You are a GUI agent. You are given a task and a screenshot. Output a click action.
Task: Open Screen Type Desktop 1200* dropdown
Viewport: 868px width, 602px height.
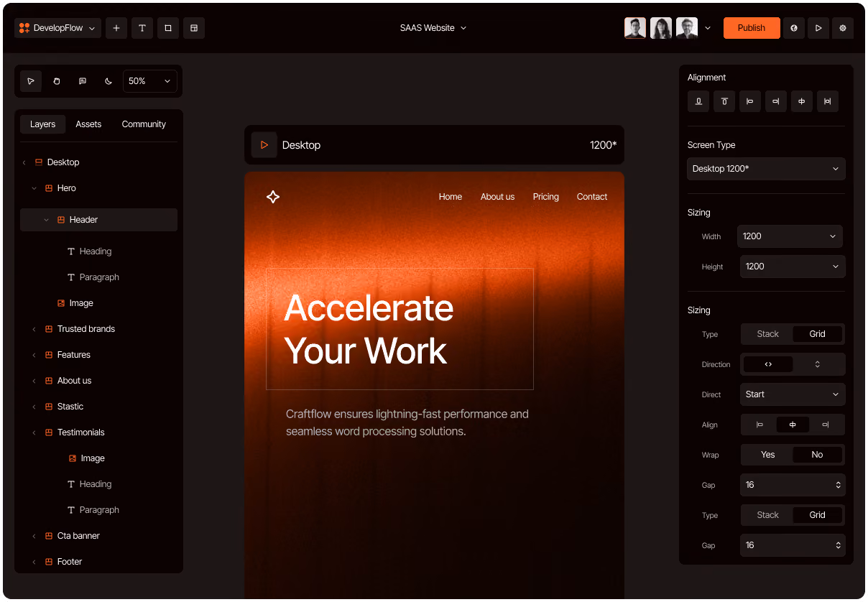(x=766, y=169)
